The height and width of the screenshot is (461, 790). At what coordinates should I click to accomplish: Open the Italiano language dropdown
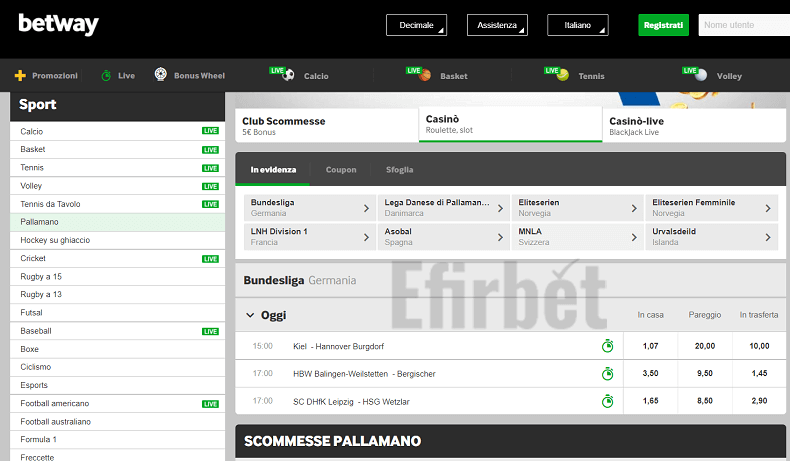point(578,25)
